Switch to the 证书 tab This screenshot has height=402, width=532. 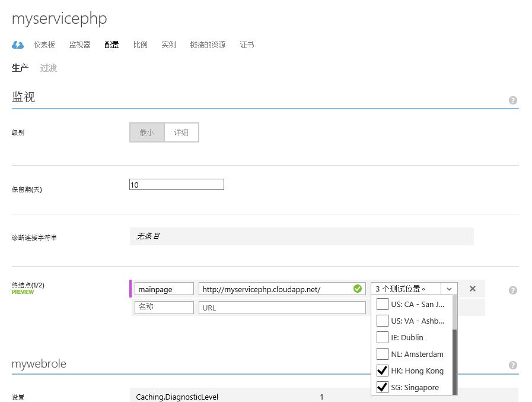tap(247, 44)
